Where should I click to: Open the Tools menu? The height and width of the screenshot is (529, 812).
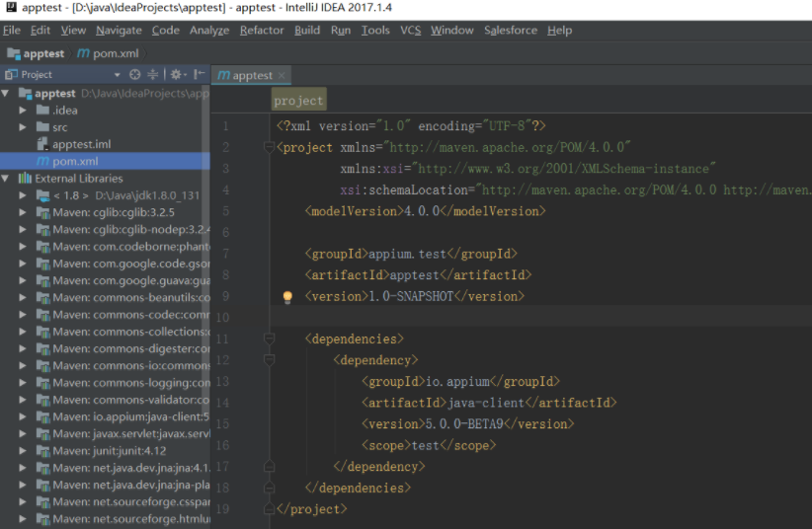(x=375, y=31)
